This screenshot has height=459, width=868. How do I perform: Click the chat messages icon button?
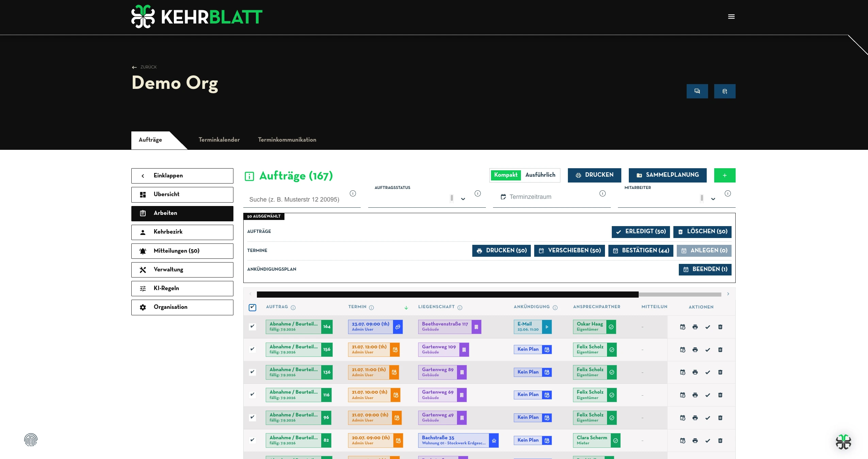697,91
